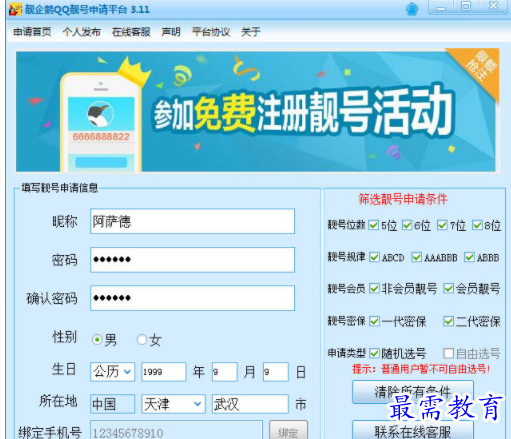The width and height of the screenshot is (511, 439).
Task: Toggle the 8位 checkbox
Action: point(477,225)
